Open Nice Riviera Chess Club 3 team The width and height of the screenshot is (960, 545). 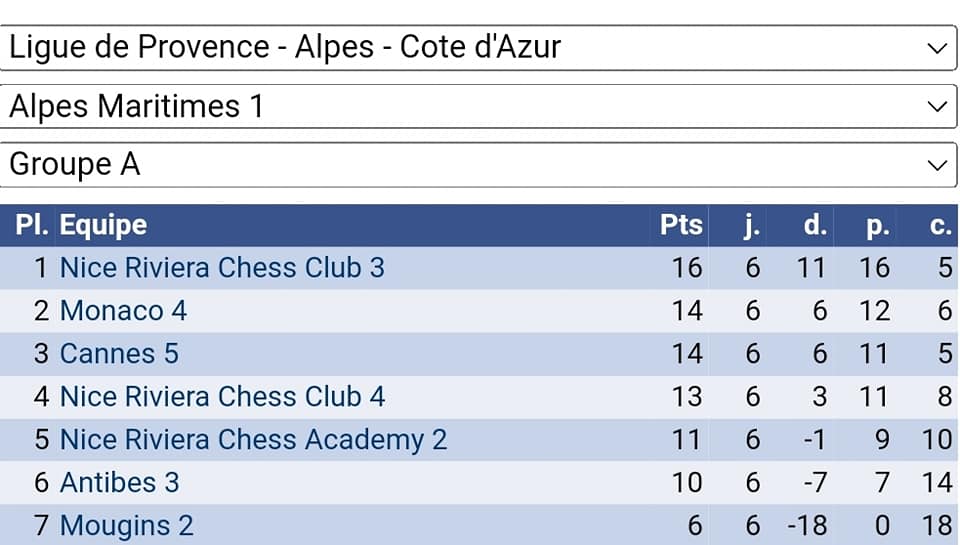222,268
